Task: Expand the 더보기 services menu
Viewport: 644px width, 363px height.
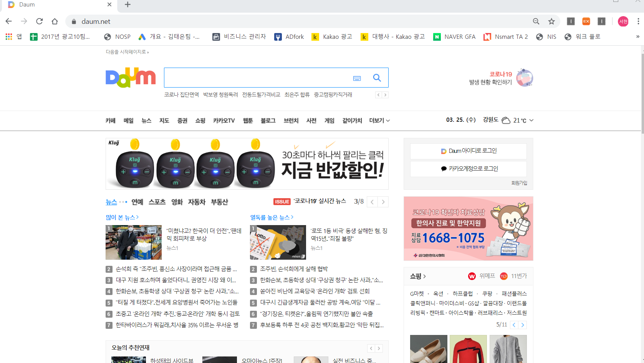Action: (379, 121)
